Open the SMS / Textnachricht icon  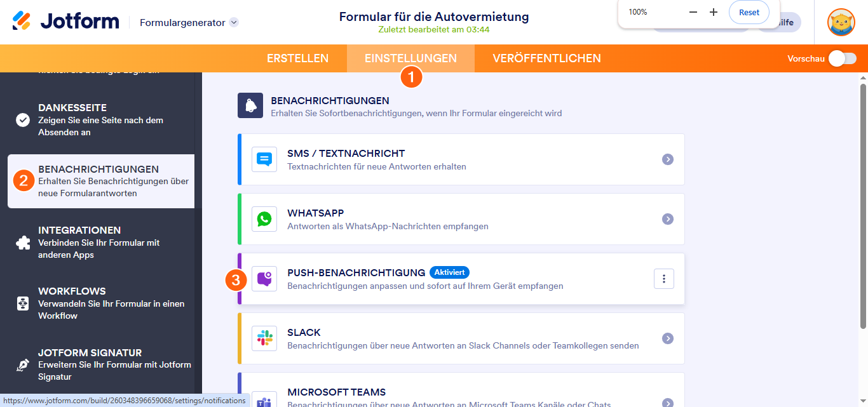(264, 159)
